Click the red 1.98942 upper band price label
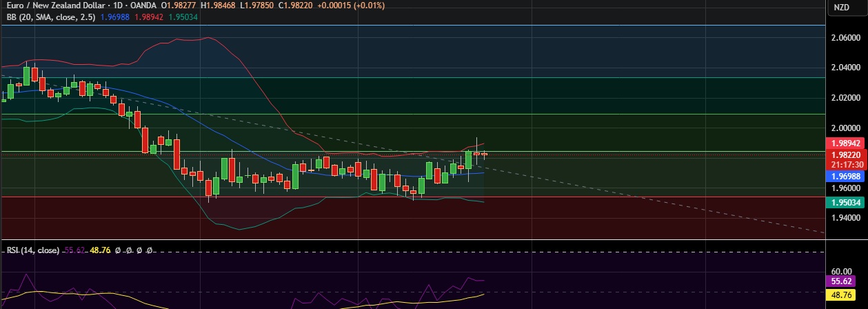The height and width of the screenshot is (309, 868). point(845,144)
